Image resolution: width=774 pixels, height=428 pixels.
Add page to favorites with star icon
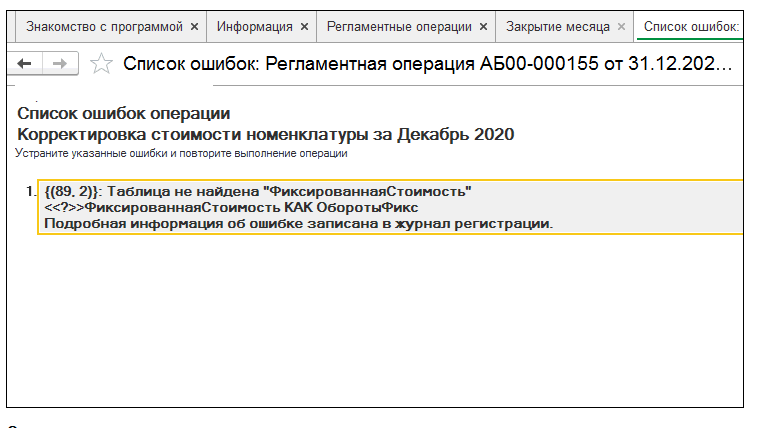[100, 65]
